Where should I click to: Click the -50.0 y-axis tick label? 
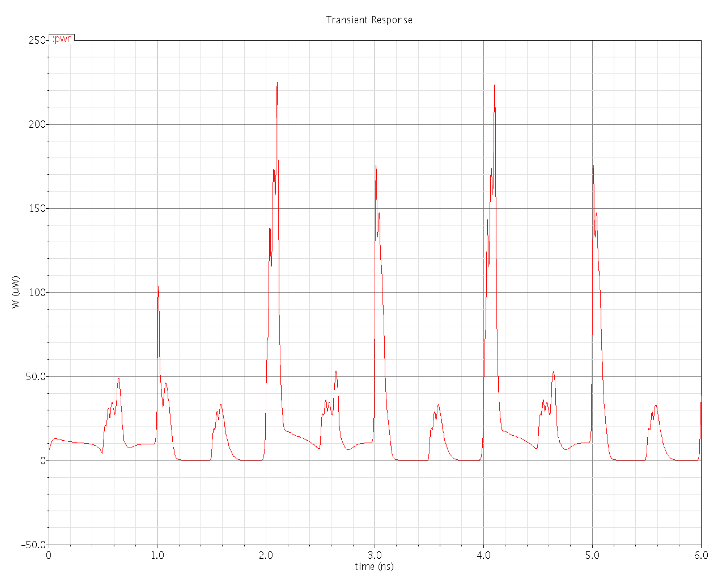(x=33, y=545)
